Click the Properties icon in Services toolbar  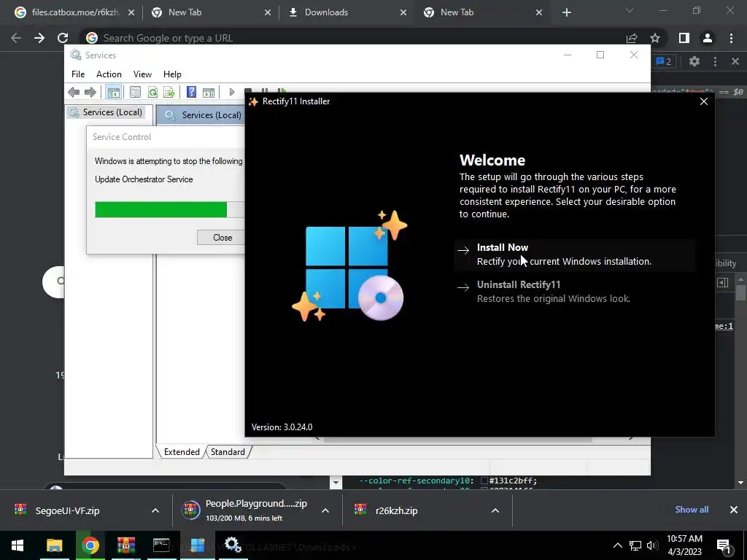click(135, 92)
